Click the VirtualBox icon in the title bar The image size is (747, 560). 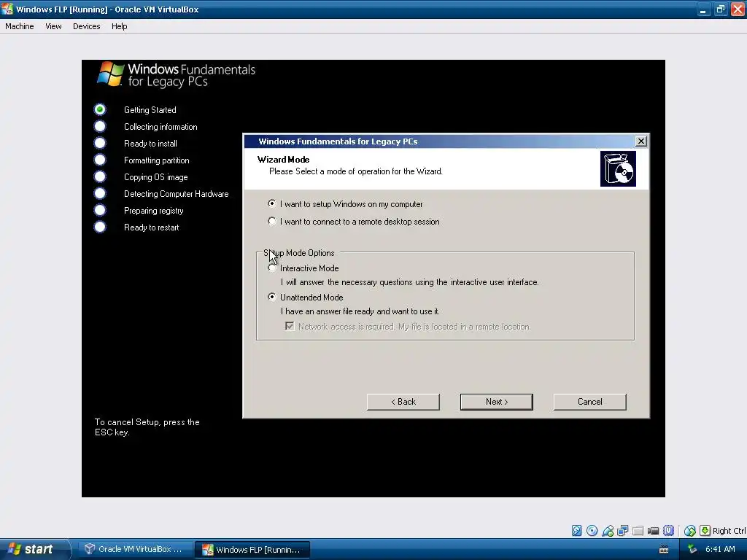pyautogui.click(x=7, y=9)
